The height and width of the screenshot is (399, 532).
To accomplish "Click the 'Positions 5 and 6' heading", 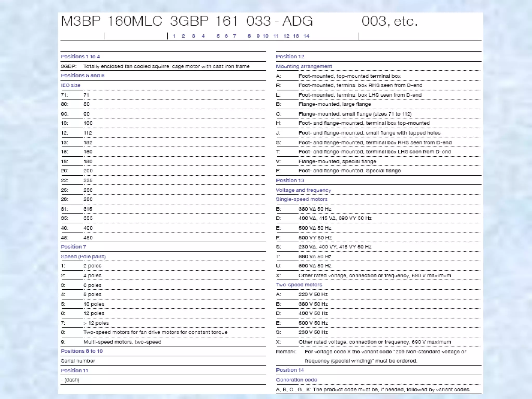I will pyautogui.click(x=82, y=76).
